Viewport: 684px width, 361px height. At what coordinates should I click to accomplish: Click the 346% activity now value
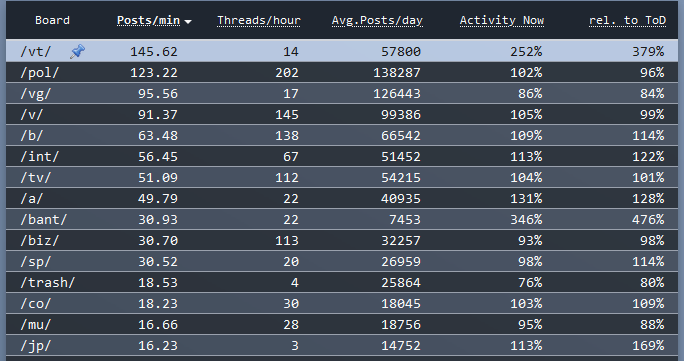(x=527, y=219)
